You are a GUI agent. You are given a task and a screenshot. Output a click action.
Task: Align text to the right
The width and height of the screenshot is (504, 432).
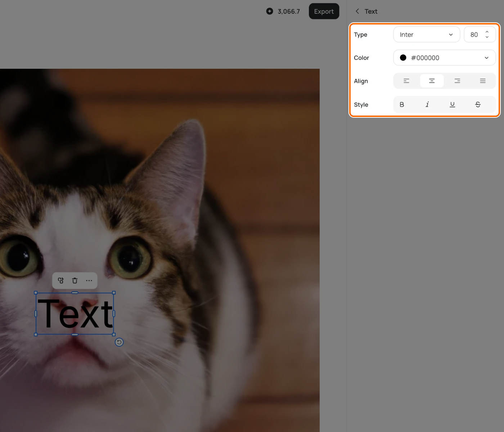(x=457, y=81)
